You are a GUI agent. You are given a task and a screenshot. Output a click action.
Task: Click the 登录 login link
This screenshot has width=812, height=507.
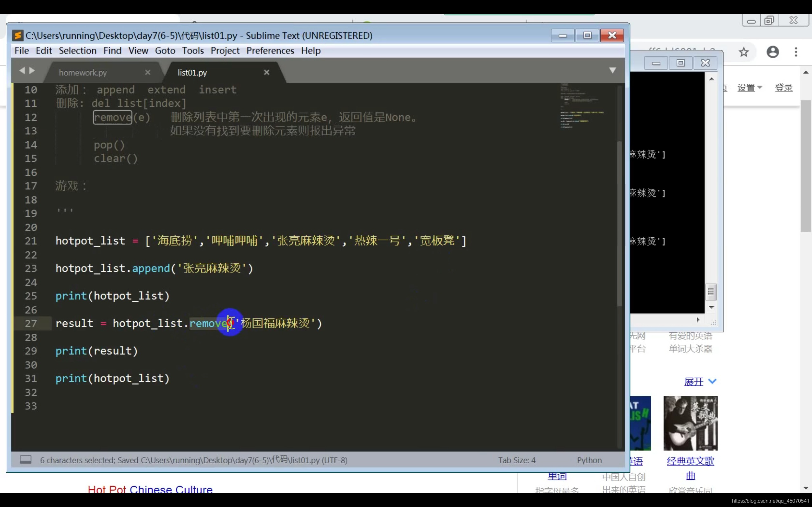click(783, 88)
